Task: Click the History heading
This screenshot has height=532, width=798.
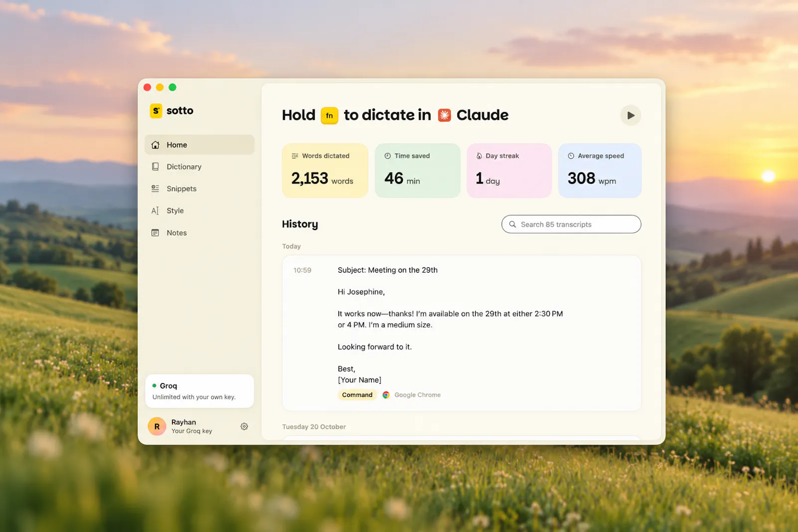Action: [x=300, y=224]
